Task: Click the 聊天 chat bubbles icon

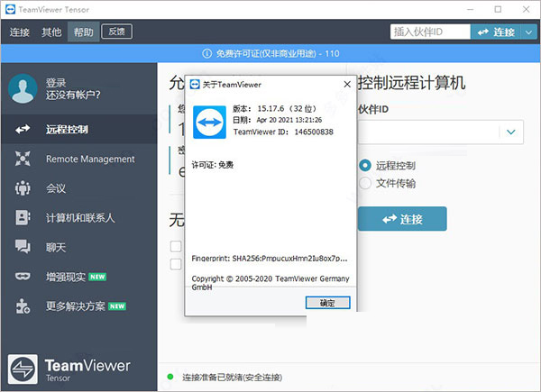Action: (x=23, y=247)
